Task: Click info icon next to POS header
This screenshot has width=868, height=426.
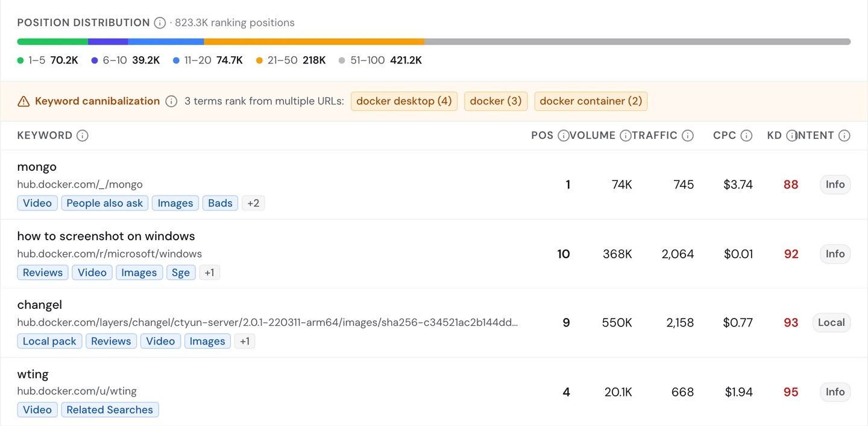Action: coord(564,136)
